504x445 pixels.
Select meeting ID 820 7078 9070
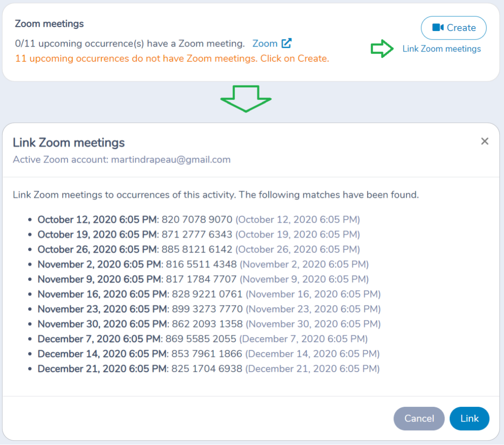pos(197,219)
